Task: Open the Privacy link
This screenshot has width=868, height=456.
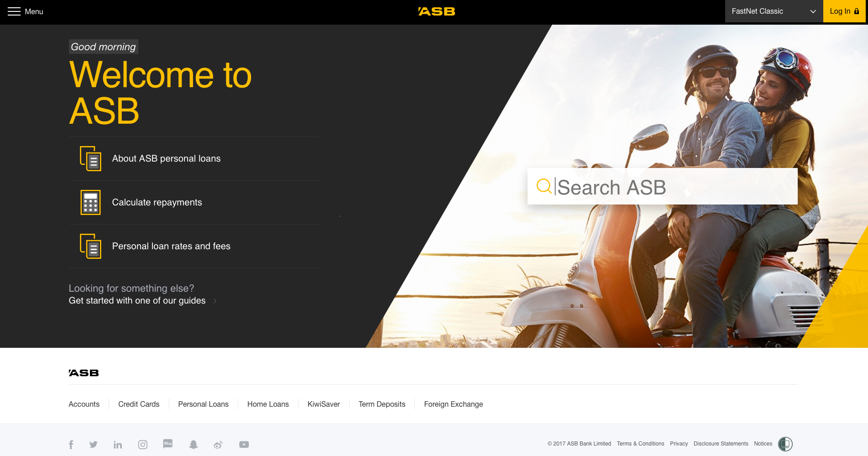Action: [x=679, y=444]
